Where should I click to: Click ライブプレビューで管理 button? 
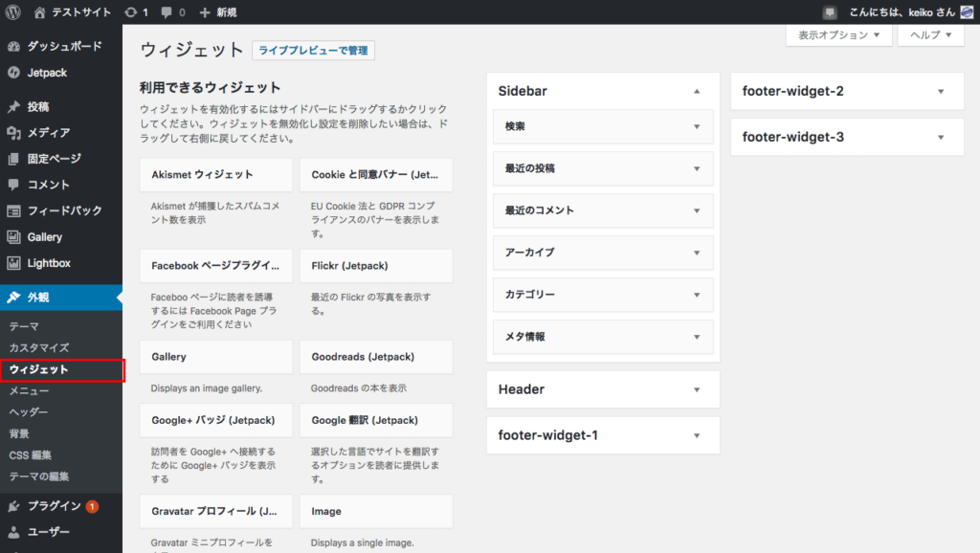click(x=313, y=51)
